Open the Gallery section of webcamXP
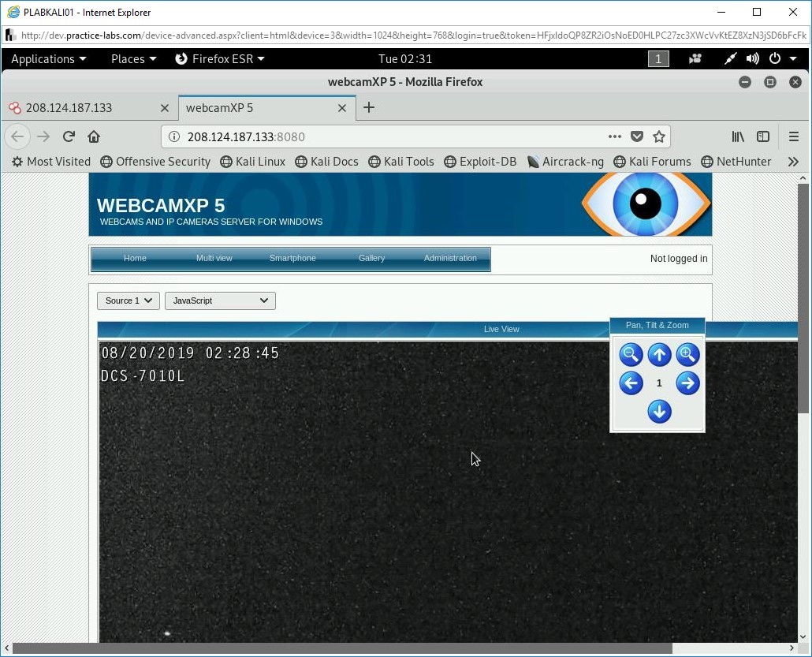Screen dimensions: 812x657 click(371, 258)
